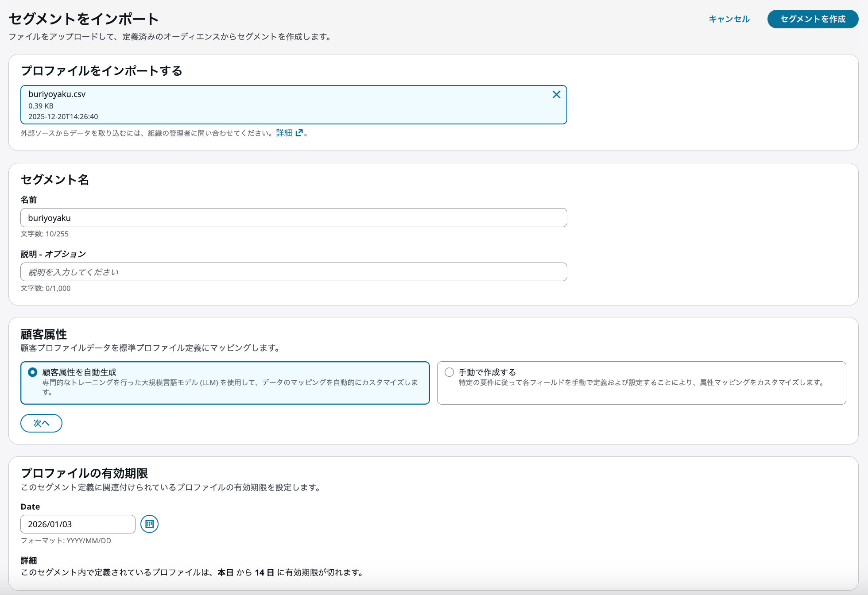Open the 詳細 help link
868x595 pixels.
[x=284, y=133]
